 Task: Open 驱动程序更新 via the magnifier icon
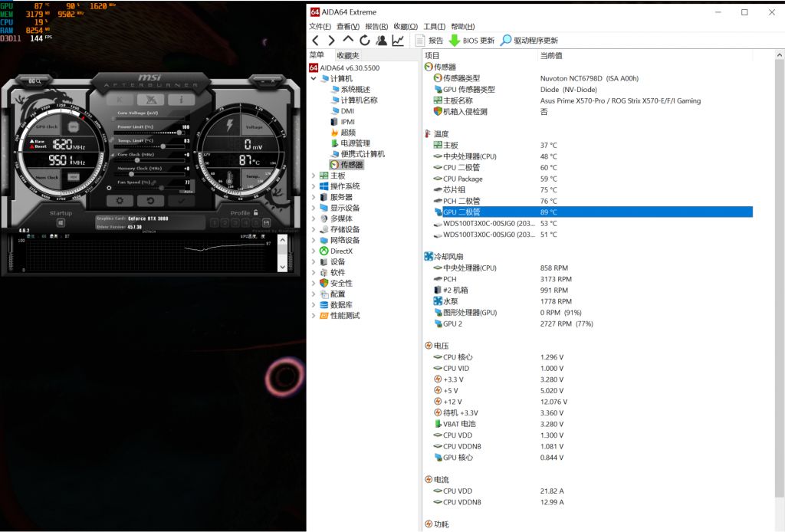507,40
